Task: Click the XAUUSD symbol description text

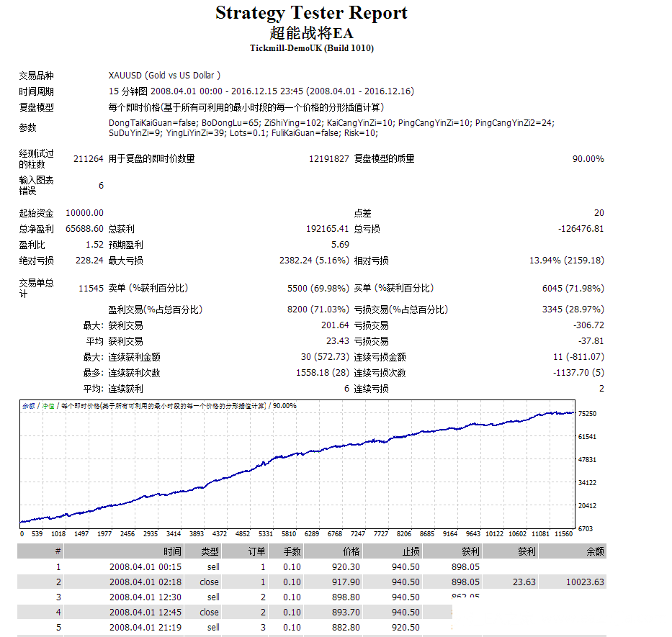Action: coord(164,76)
